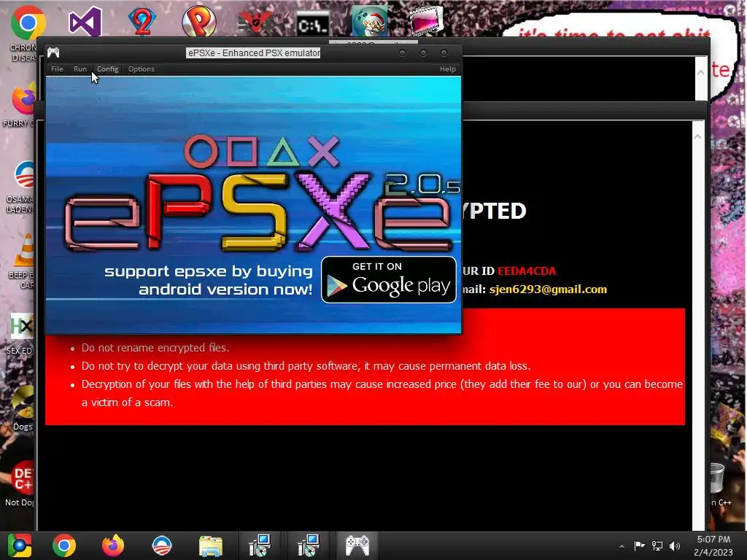747x560 pixels.
Task: Switch to the first installer taskbar window
Action: [x=260, y=545]
